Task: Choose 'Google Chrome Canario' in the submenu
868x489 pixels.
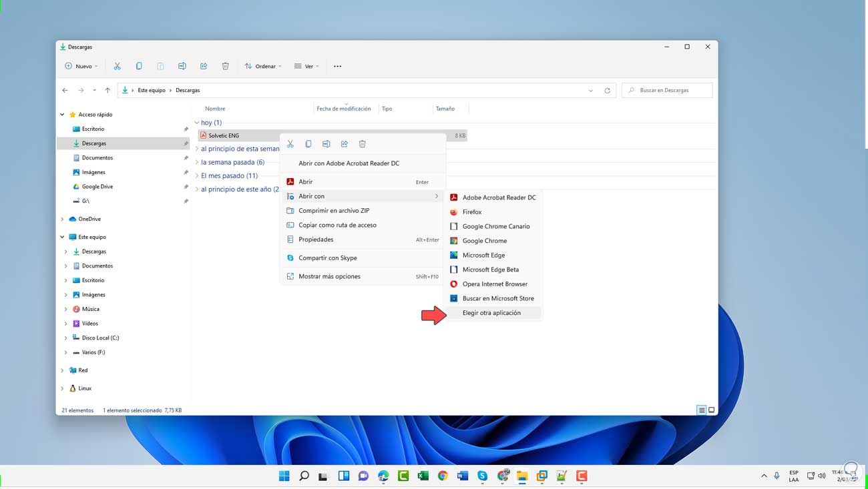Action: pyautogui.click(x=494, y=226)
